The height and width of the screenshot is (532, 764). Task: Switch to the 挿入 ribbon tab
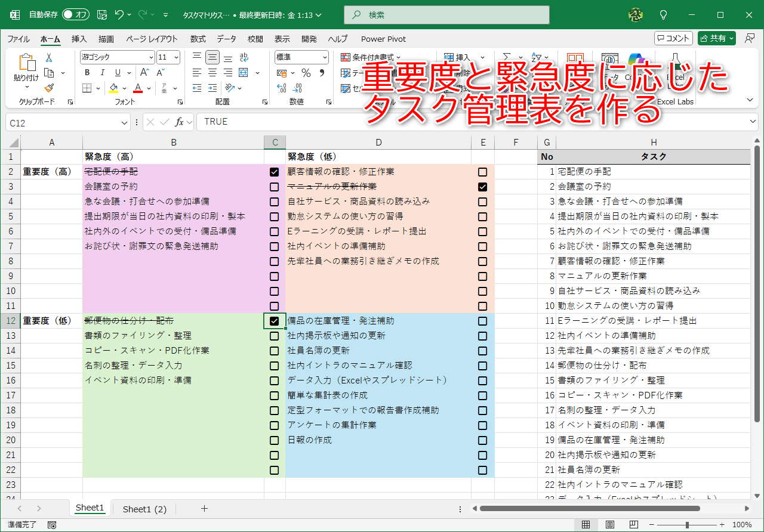click(78, 39)
